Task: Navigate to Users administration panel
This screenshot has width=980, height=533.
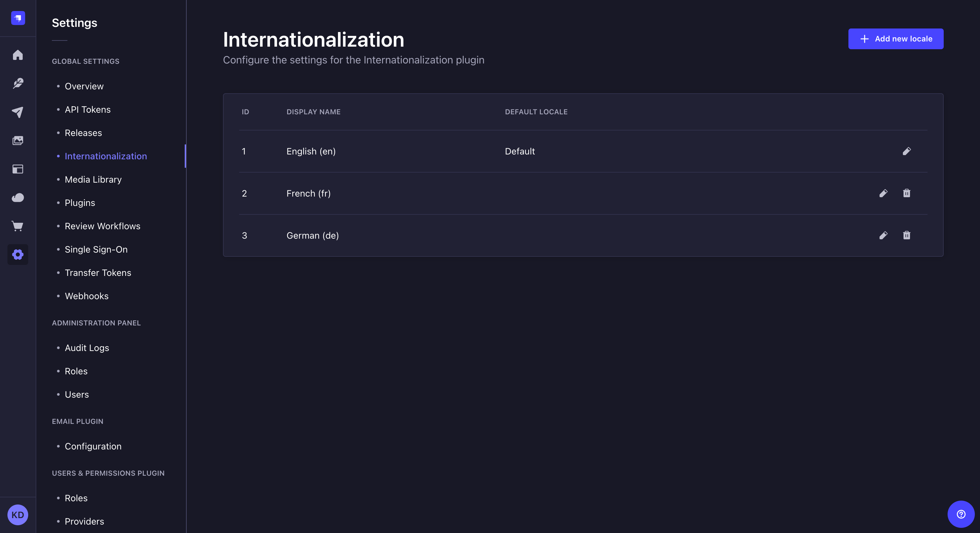Action: click(x=76, y=394)
